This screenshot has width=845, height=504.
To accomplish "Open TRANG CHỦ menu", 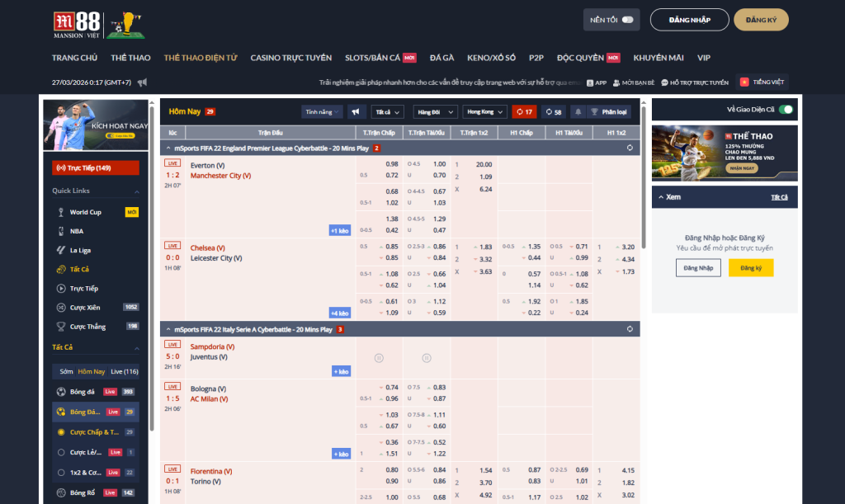I will click(74, 58).
